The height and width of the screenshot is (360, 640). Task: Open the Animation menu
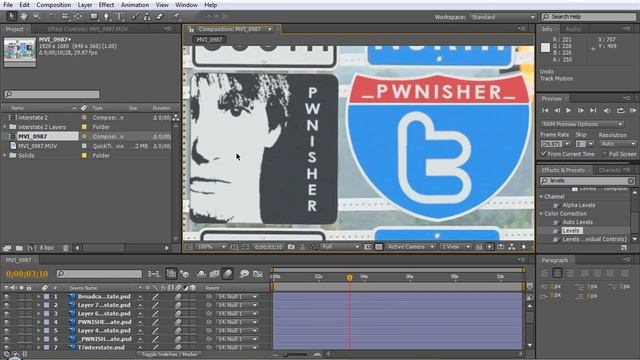click(x=135, y=5)
